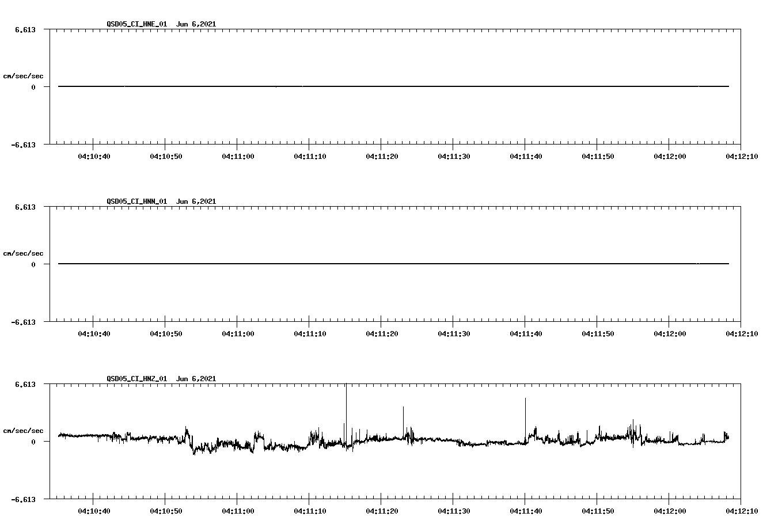Click the cm/sec/sec unit label on HNE plot
Image resolution: width=782 pixels, height=532 pixels.
[x=23, y=76]
